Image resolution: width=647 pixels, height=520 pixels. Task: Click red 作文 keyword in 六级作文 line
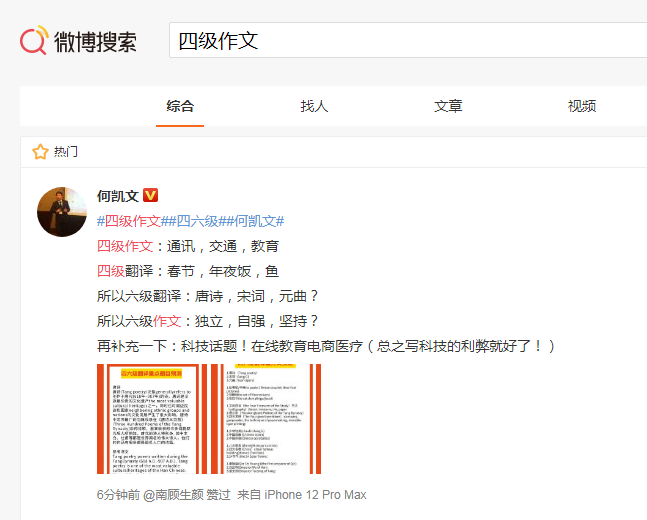(x=167, y=321)
